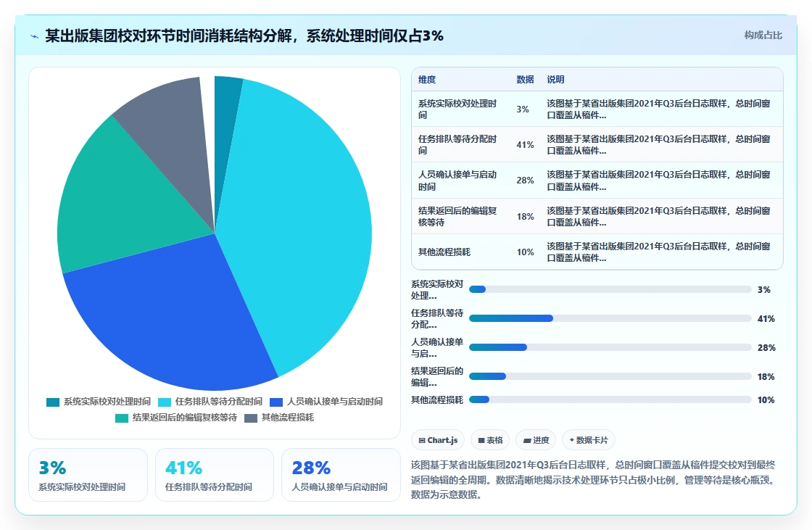Image resolution: width=812 pixels, height=530 pixels.
Task: Click the 数据卡片 tag
Action: [588, 440]
